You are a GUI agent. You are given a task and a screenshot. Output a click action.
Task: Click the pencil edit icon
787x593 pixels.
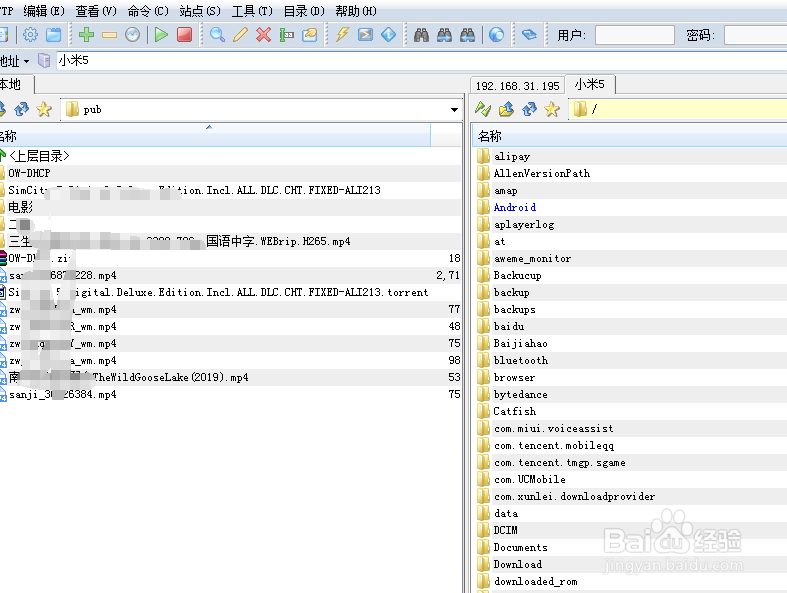[240, 35]
